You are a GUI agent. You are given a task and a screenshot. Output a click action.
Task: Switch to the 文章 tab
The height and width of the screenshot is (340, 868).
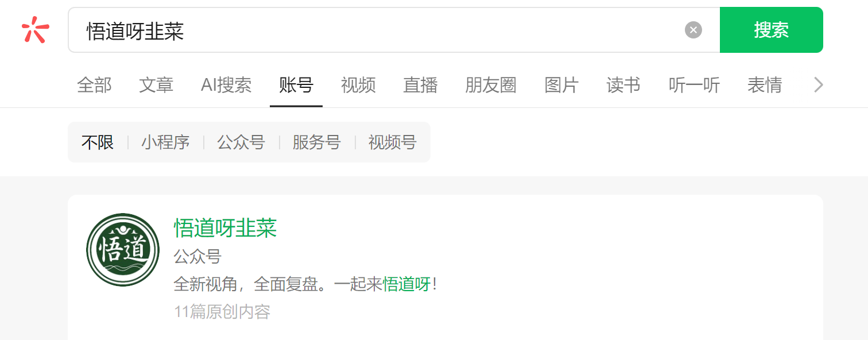pos(156,85)
